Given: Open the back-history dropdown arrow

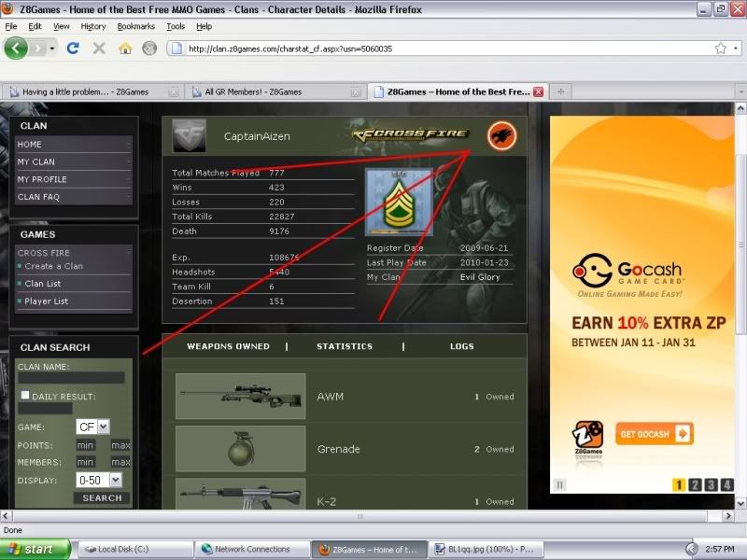Looking at the screenshot, I should click(x=52, y=48).
